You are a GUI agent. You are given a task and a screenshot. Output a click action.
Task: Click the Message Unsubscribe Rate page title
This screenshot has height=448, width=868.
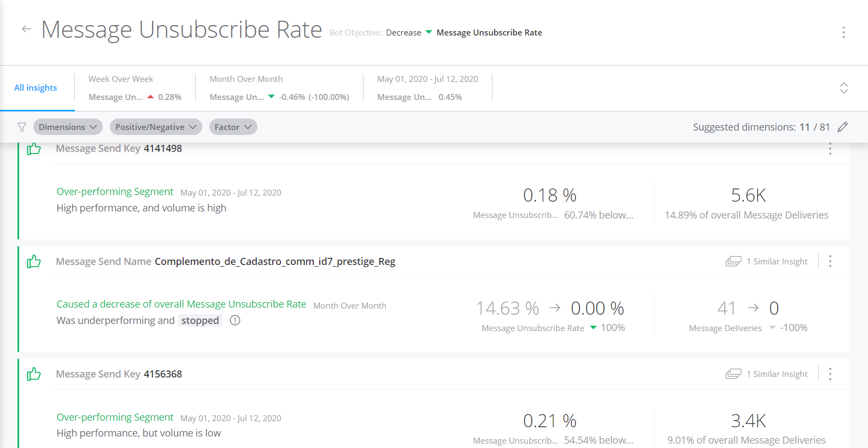(x=181, y=30)
